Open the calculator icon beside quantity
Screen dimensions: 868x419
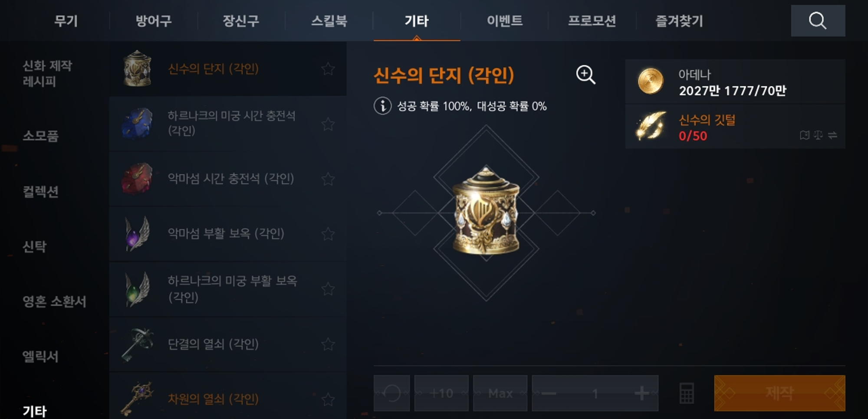[x=686, y=393]
